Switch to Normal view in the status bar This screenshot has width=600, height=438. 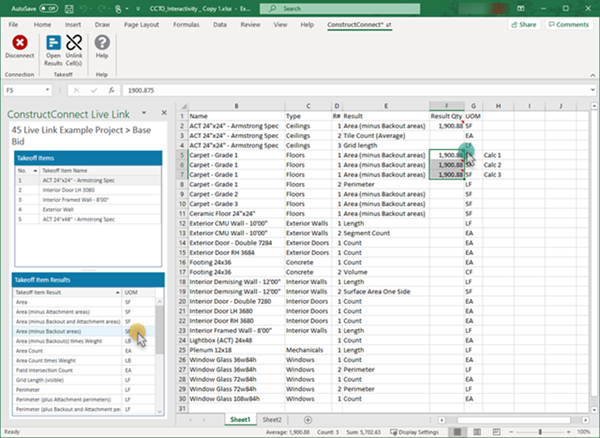[x=457, y=432]
